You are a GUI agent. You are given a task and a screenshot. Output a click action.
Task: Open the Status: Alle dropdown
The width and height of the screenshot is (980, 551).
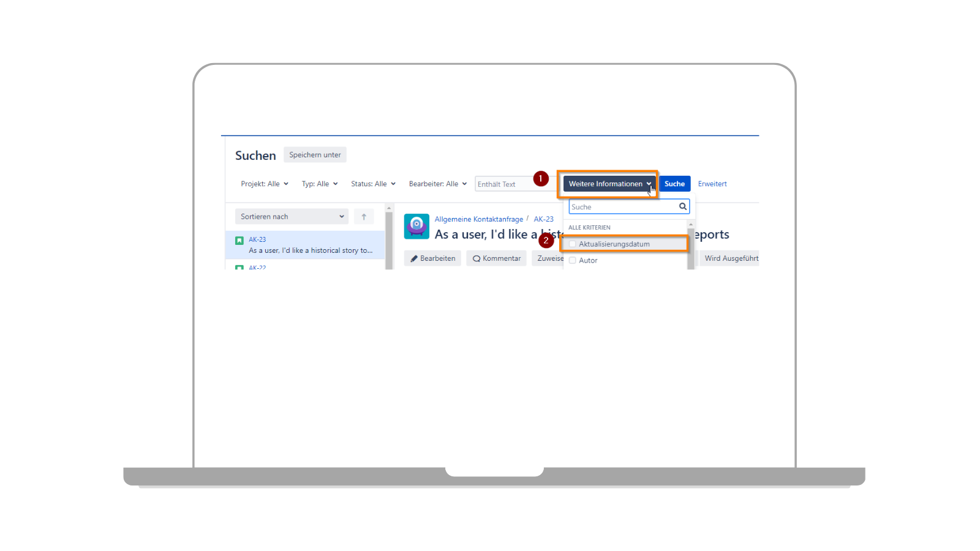click(x=373, y=184)
